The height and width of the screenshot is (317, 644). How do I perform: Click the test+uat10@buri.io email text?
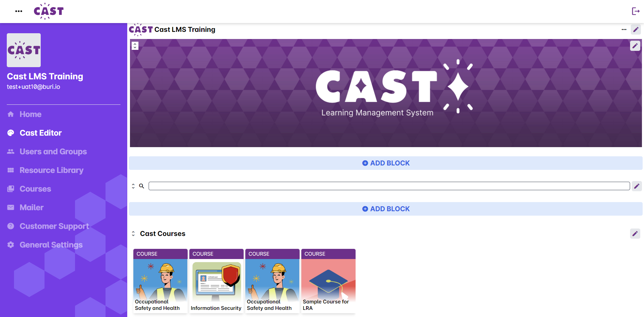[34, 87]
